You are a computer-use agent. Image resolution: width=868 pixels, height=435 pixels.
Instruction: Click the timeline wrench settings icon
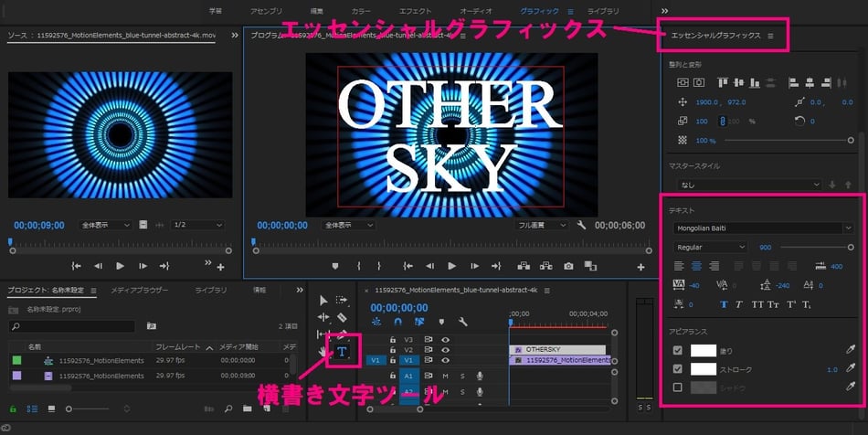coord(463,322)
